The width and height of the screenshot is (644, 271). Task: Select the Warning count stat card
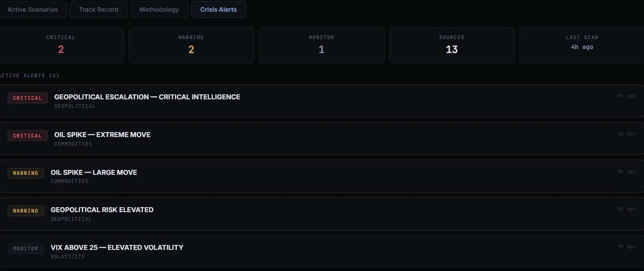191,45
